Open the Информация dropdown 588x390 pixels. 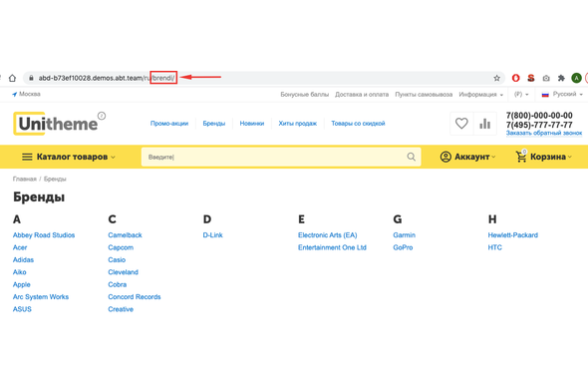(x=480, y=94)
